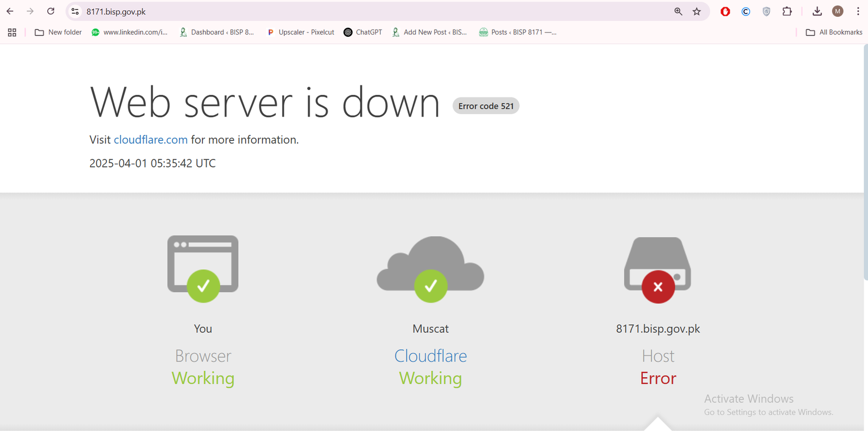Viewport: 868px width, 439px height.
Task: Click the host server error icon
Action: pos(658,270)
